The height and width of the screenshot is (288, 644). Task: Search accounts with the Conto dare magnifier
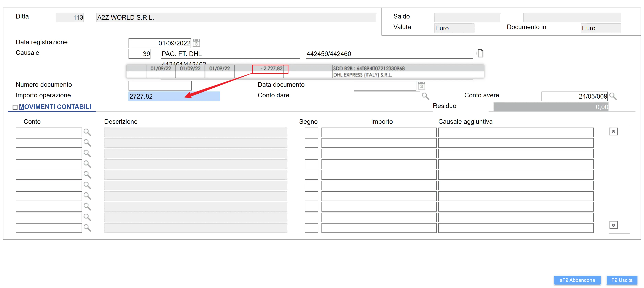(x=425, y=96)
